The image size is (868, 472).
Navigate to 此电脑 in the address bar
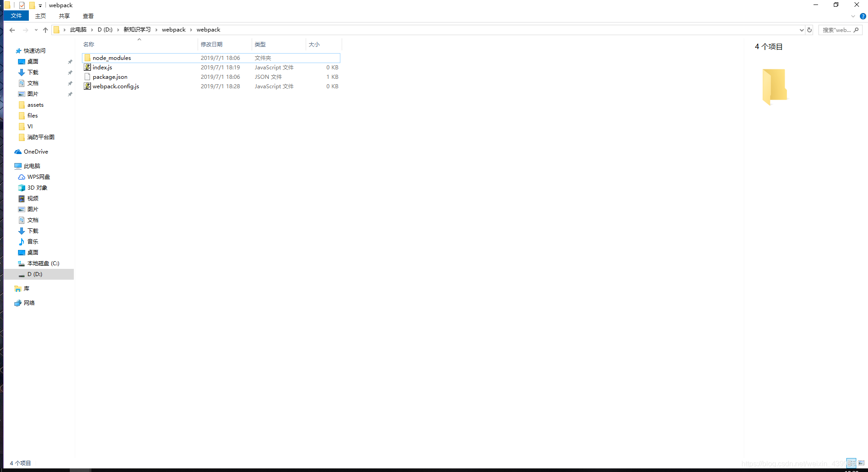point(78,30)
